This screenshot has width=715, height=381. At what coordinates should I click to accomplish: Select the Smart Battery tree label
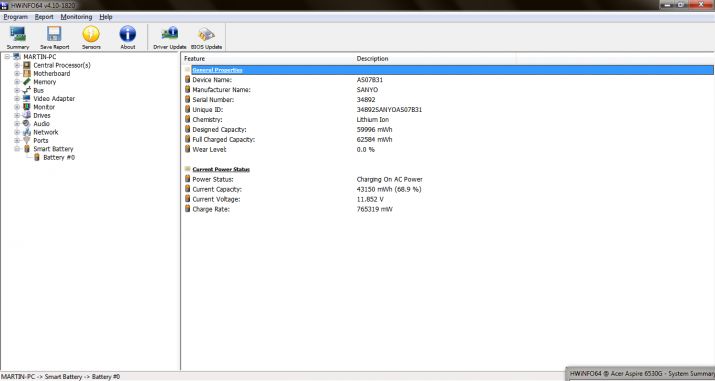(x=53, y=149)
